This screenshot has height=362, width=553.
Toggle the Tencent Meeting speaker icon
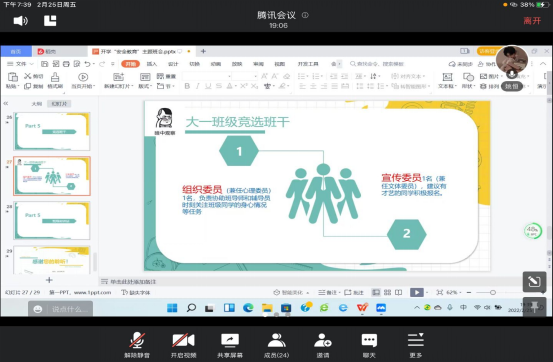[x=20, y=21]
